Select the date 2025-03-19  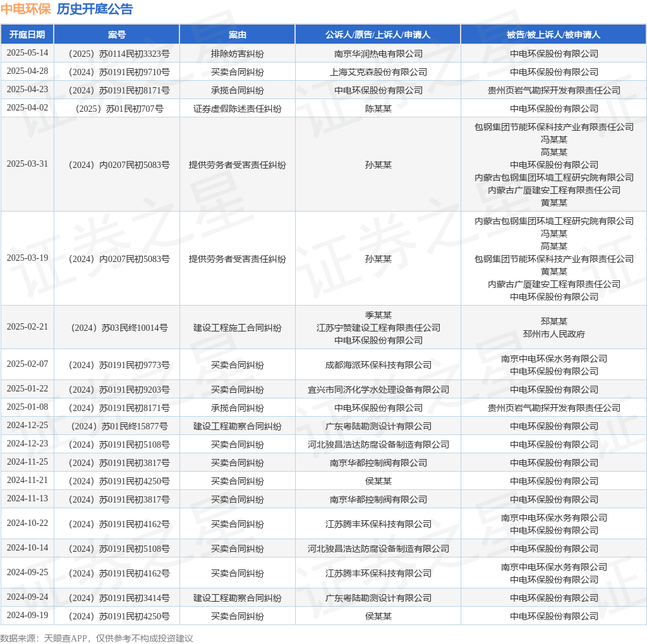[27, 258]
